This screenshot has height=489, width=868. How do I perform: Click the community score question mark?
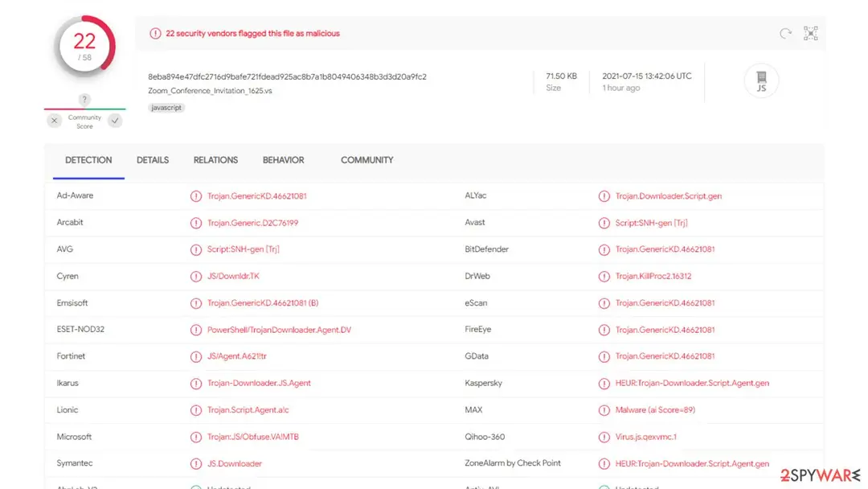click(84, 99)
